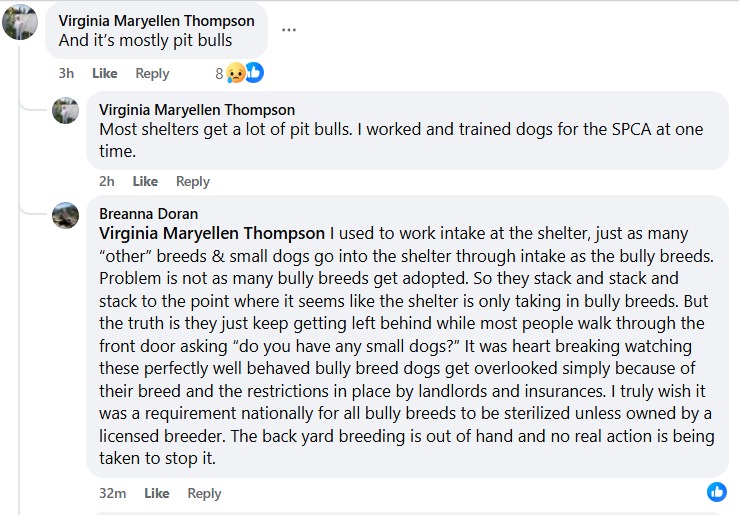View the 8 reactions count on top comment
739x515 pixels.
(x=219, y=73)
